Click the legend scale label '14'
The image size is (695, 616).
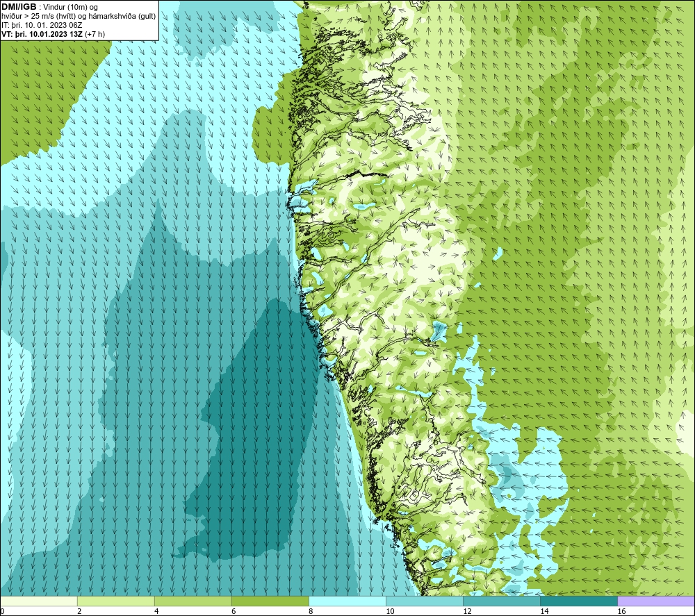(x=544, y=611)
